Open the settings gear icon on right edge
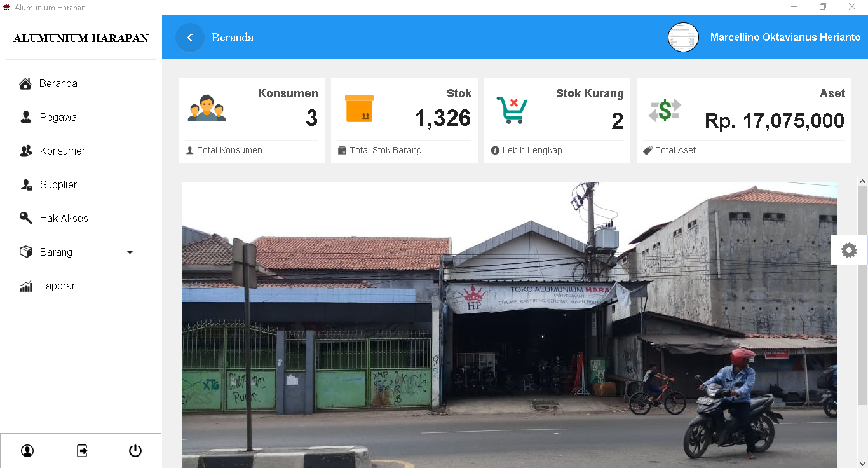Image resolution: width=868 pixels, height=468 pixels. point(849,250)
